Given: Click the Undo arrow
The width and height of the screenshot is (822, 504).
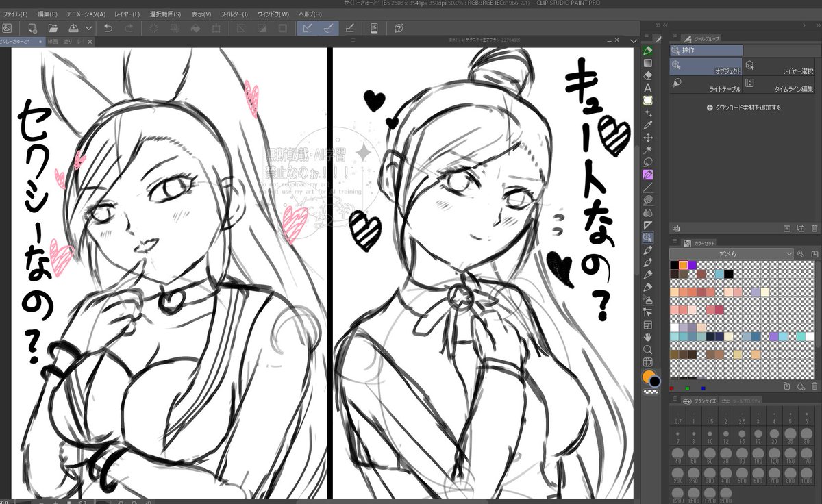Looking at the screenshot, I should (x=108, y=29).
